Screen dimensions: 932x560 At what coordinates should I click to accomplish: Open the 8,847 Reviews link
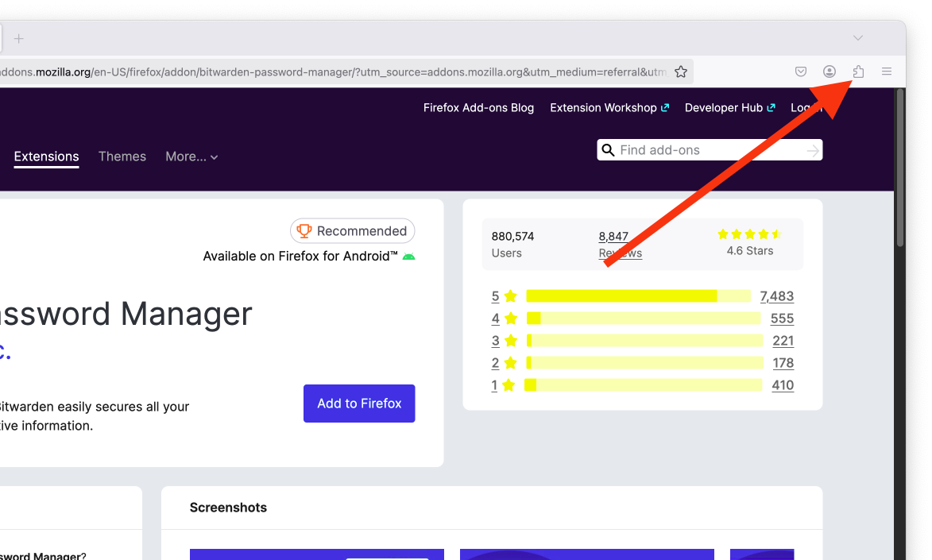point(620,245)
